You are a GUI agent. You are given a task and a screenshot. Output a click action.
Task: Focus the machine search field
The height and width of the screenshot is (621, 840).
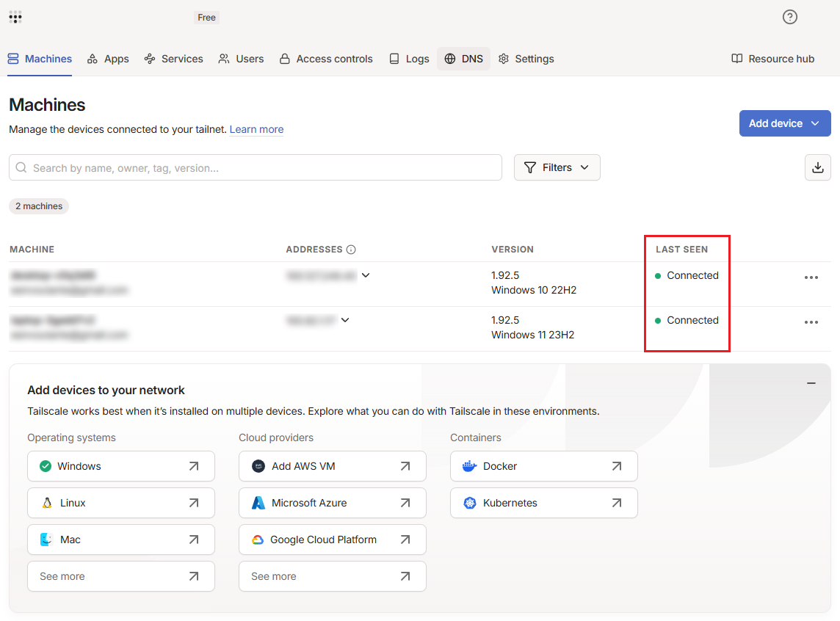tap(256, 167)
